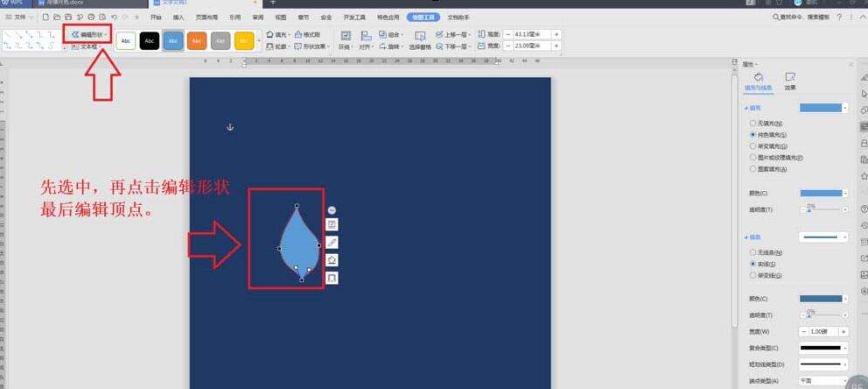Click the 编辑形状 dropdown button

[89, 34]
